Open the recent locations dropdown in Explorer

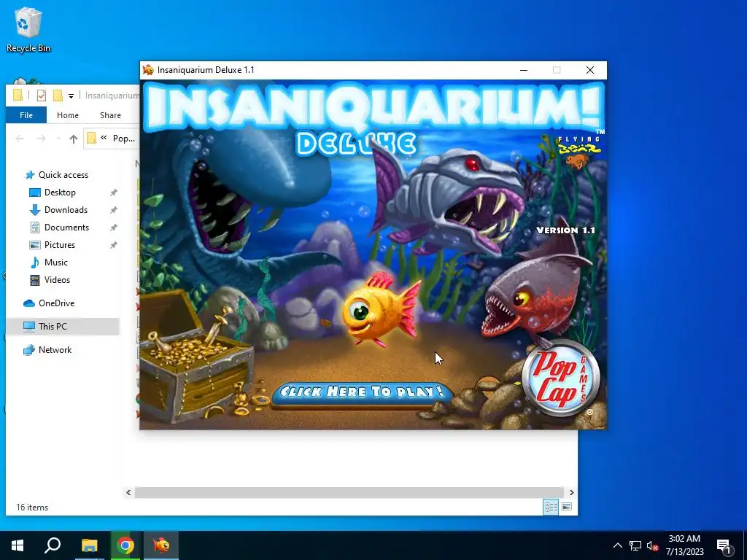click(58, 139)
